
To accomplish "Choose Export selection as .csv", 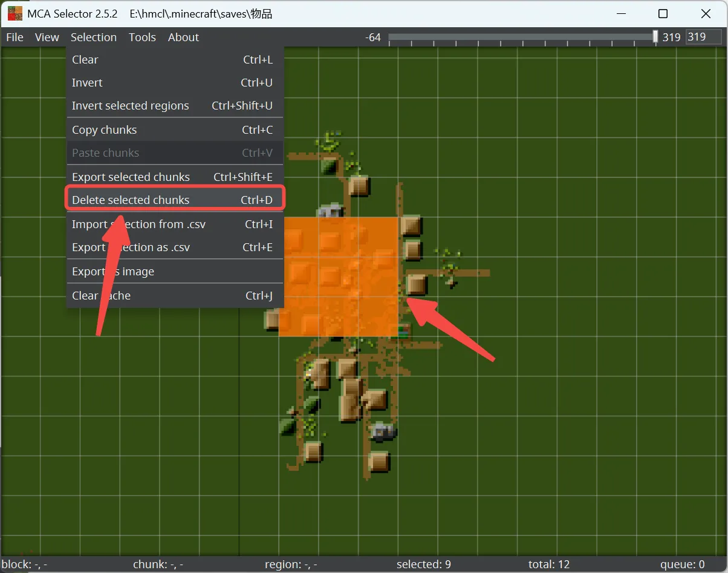I will (x=175, y=247).
